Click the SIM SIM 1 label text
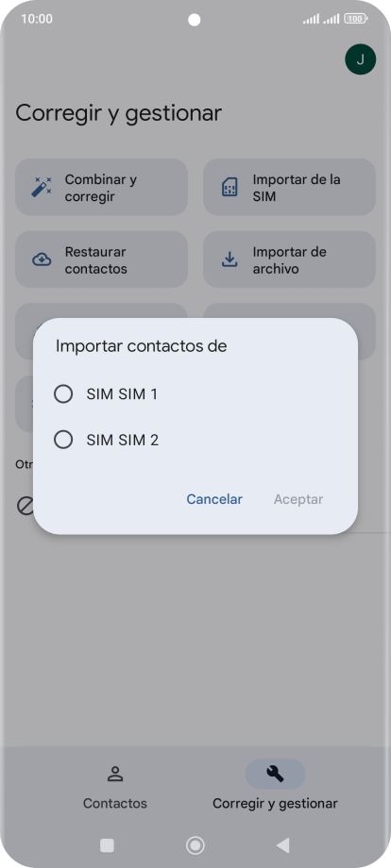 122,394
